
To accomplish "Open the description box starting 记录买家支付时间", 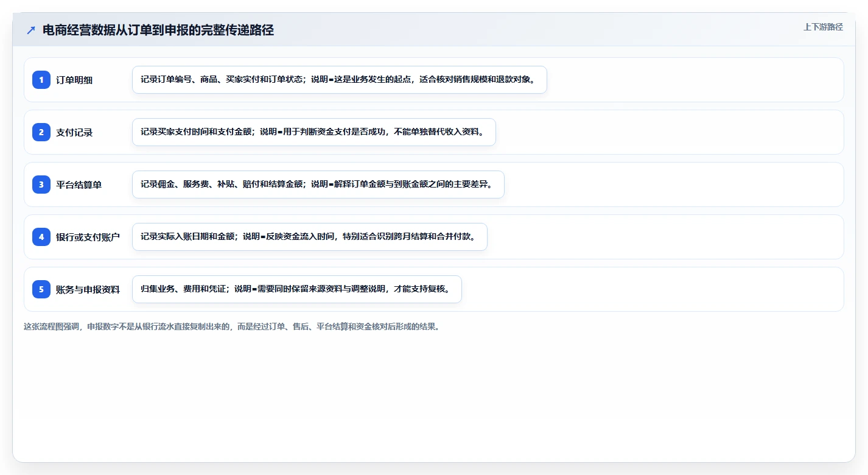I will coord(314,132).
